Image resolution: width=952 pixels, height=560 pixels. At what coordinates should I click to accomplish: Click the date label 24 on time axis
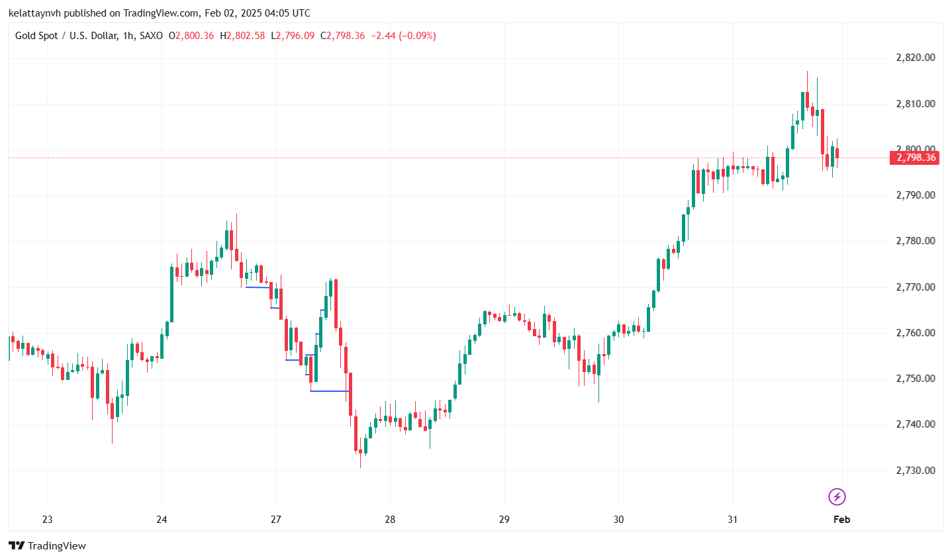point(162,520)
